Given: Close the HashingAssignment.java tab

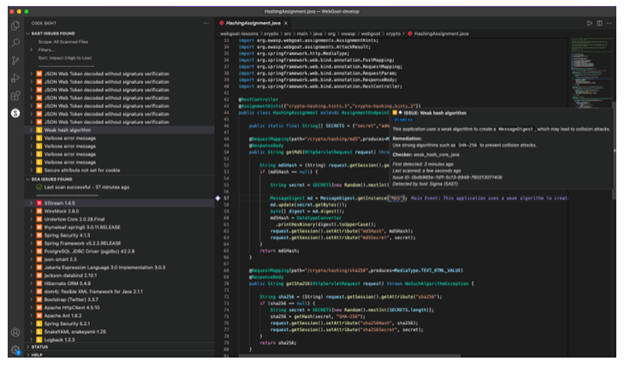Looking at the screenshot, I should click(286, 23).
